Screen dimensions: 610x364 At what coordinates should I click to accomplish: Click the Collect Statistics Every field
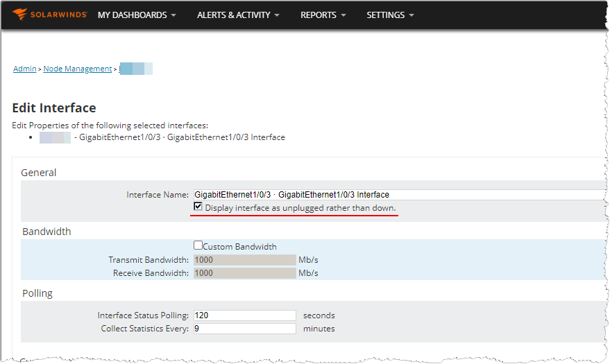click(x=245, y=329)
